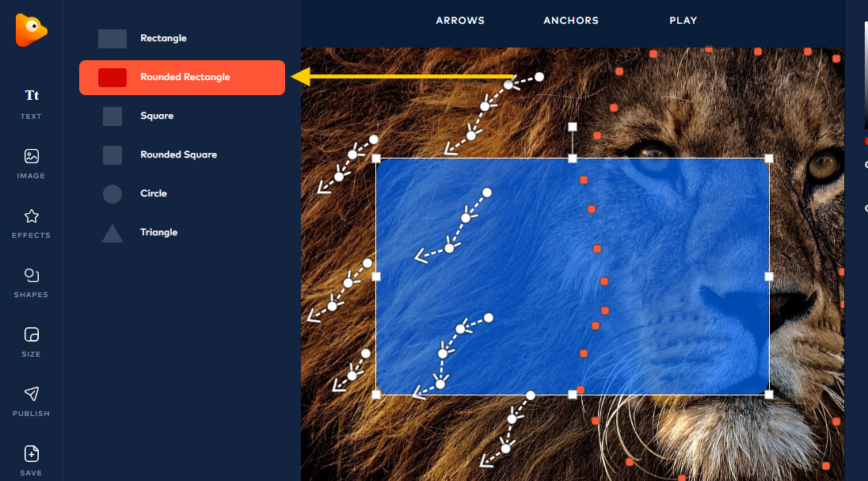The image size is (868, 481).
Task: Click the top-edge middle handle of the blue rectangle
Action: 573,158
